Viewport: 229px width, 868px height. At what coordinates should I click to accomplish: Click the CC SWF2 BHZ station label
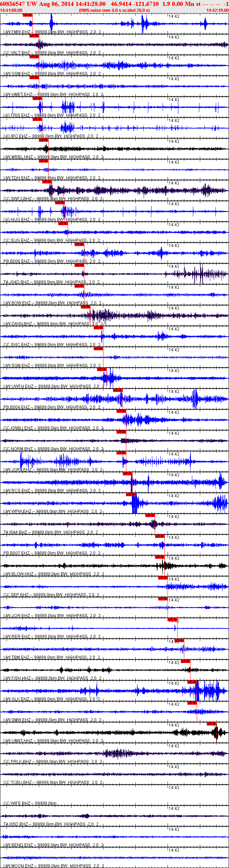click(53, 199)
